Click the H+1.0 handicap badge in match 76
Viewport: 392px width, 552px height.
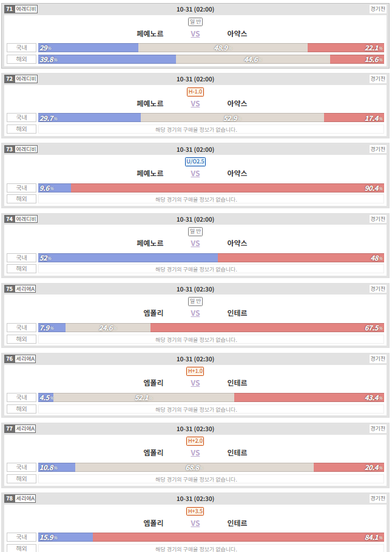point(195,371)
